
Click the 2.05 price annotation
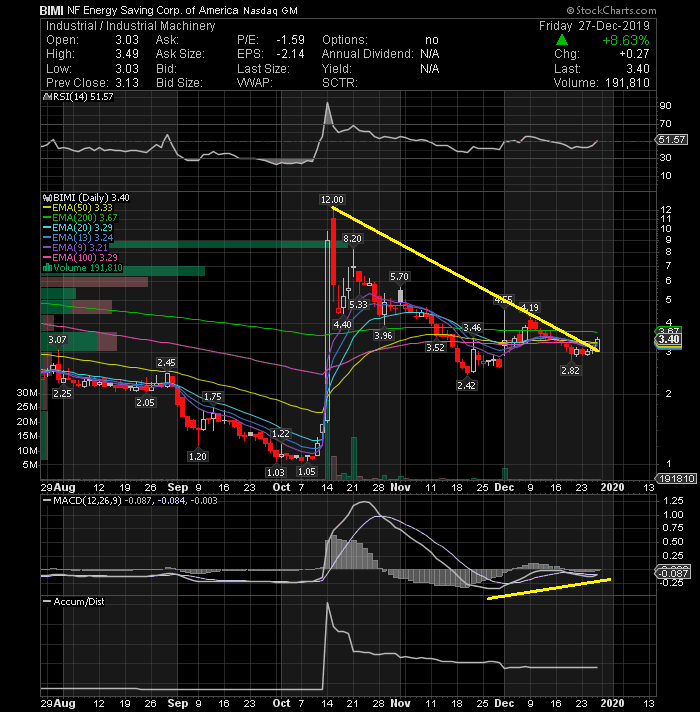pyautogui.click(x=145, y=402)
